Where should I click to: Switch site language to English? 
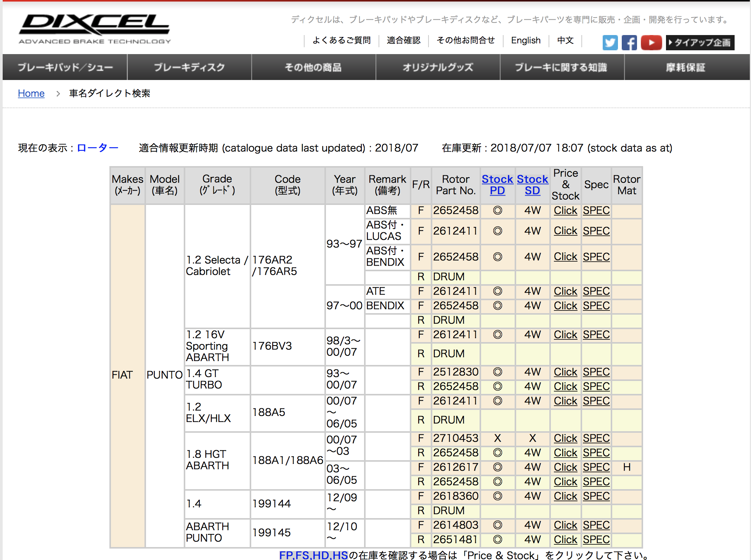[526, 40]
